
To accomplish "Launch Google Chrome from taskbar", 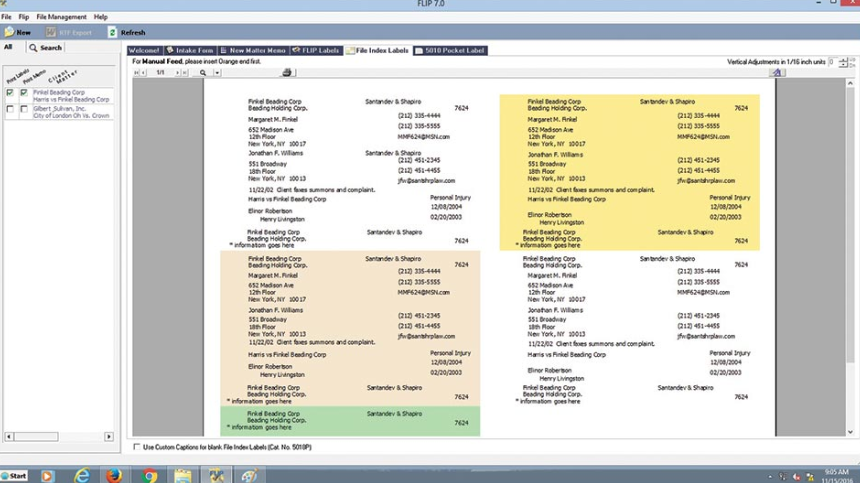I will 149,475.
